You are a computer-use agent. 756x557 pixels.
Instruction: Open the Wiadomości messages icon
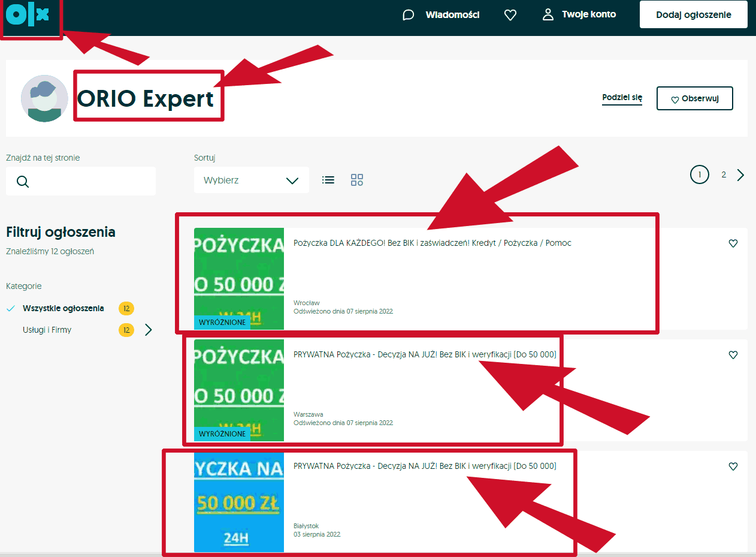409,15
